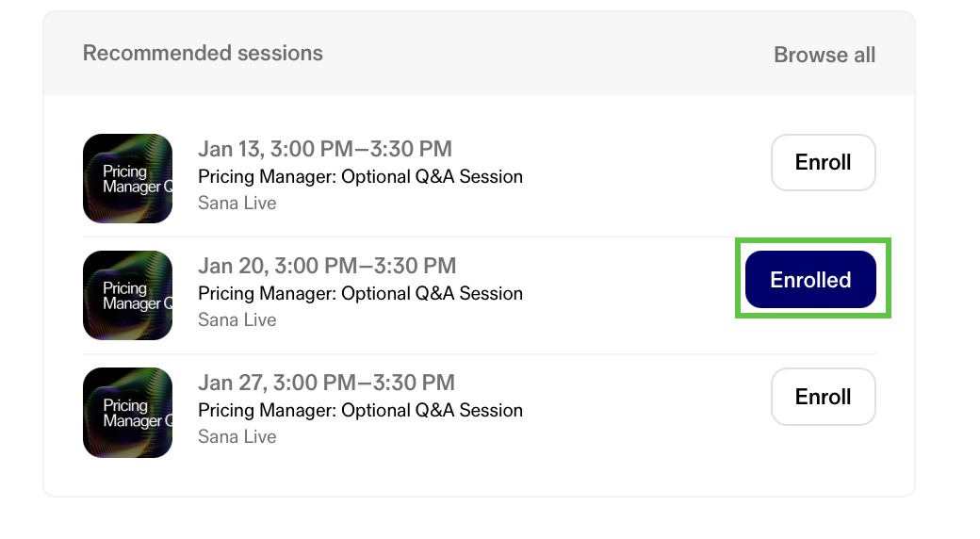Image resolution: width=980 pixels, height=539 pixels.
Task: Select the first session row in the list
Action: [641, 178]
